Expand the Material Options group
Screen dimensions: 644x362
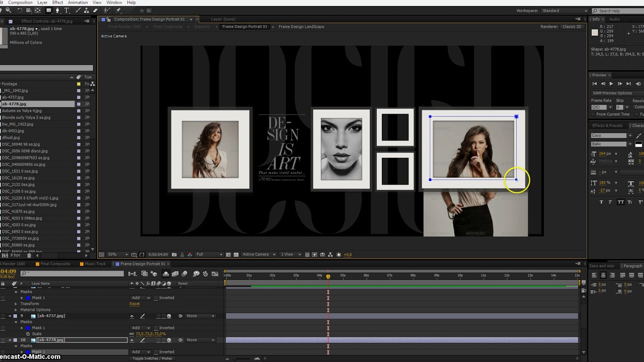pos(16,310)
